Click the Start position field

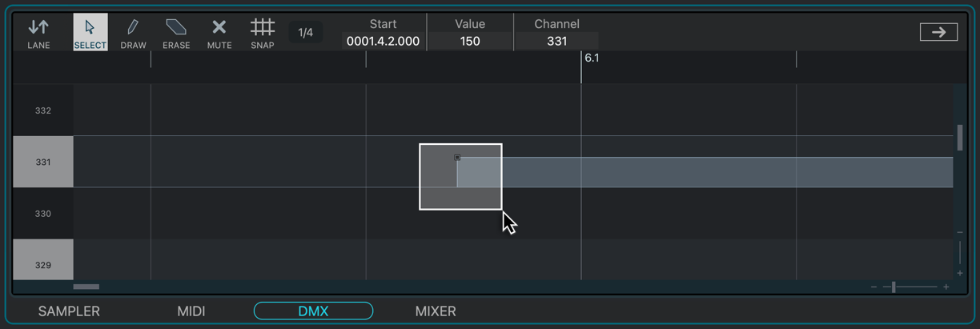pos(383,41)
